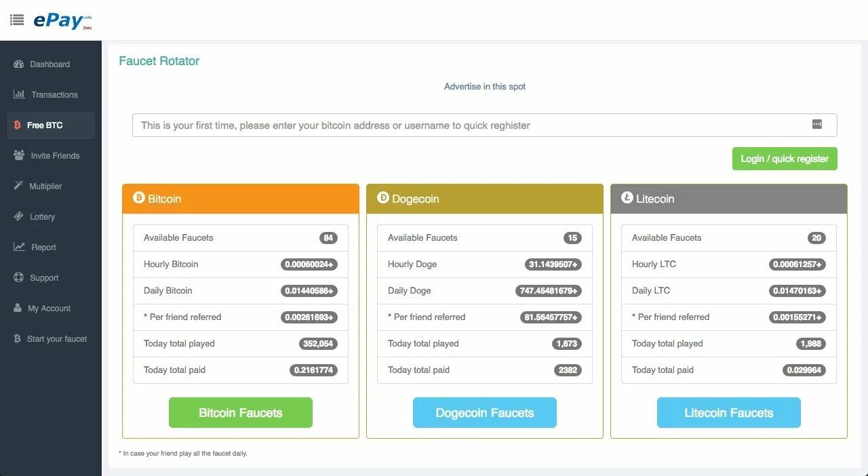Click the Litecoin Available Faucets badge 20

(816, 238)
